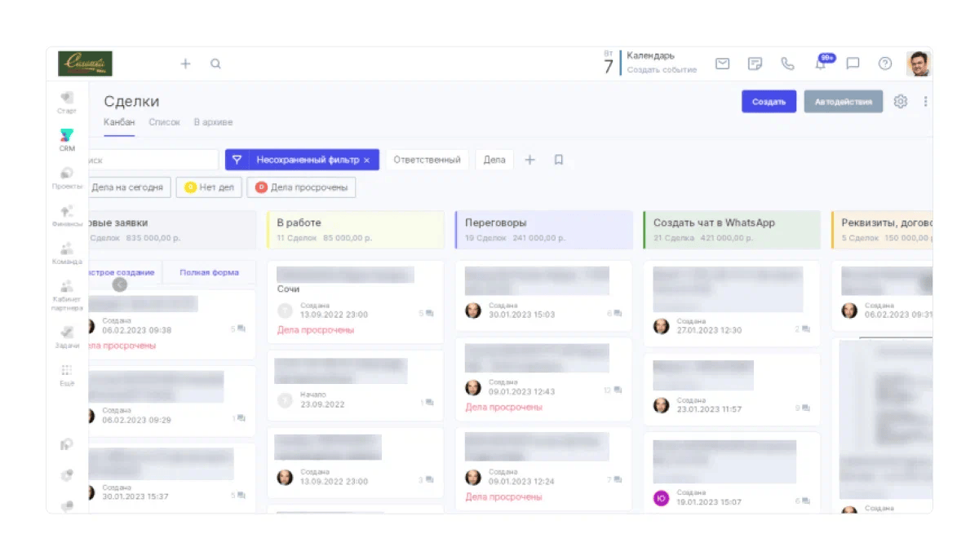979x560 pixels.
Task: Open the chat messages icon
Action: pos(853,64)
